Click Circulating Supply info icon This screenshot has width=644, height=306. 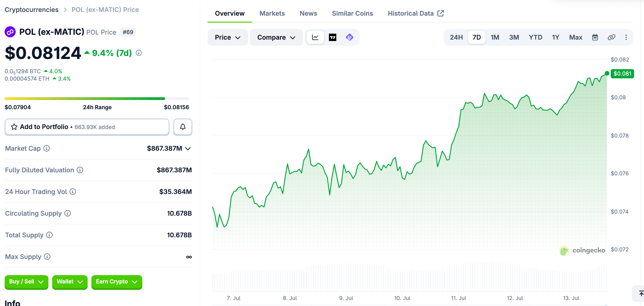[68, 213]
